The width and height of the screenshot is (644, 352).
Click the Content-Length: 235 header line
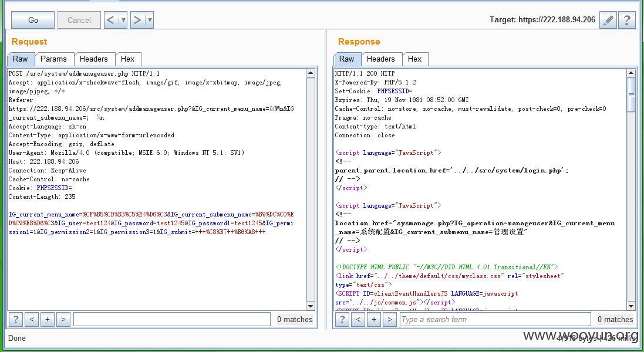tap(42, 197)
